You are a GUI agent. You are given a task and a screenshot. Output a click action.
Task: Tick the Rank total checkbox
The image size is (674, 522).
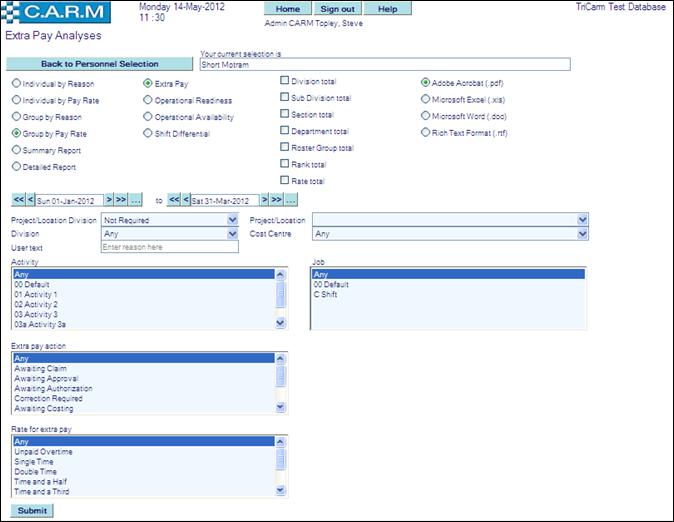click(285, 164)
